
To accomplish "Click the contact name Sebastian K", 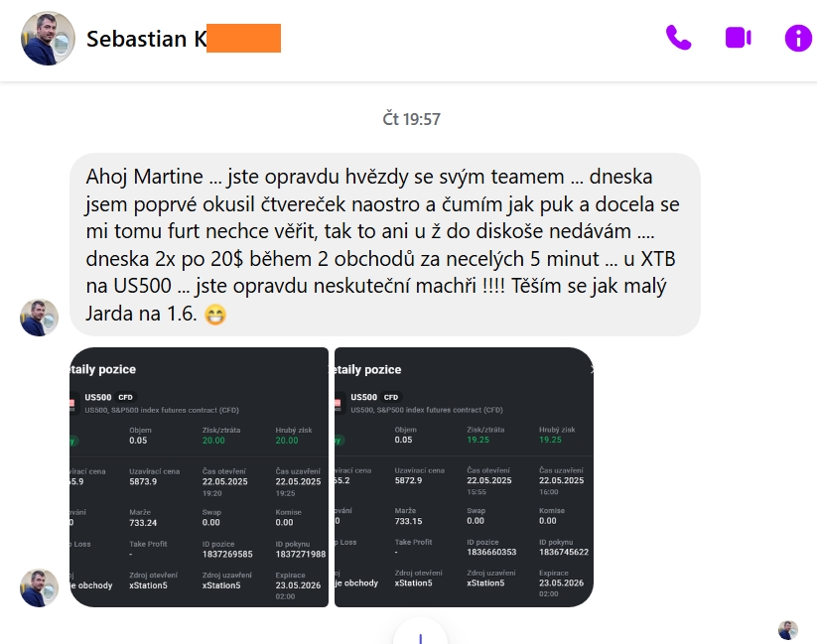I will click(146, 39).
